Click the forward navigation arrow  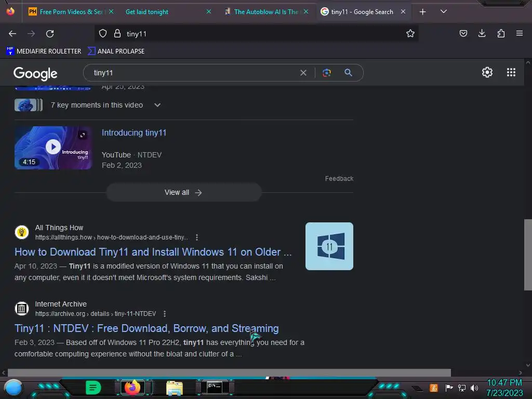(31, 34)
